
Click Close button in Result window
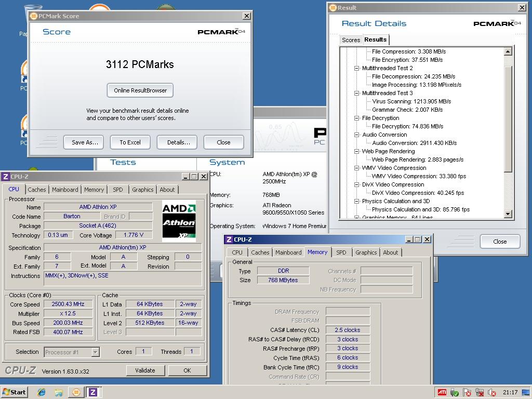coord(500,242)
